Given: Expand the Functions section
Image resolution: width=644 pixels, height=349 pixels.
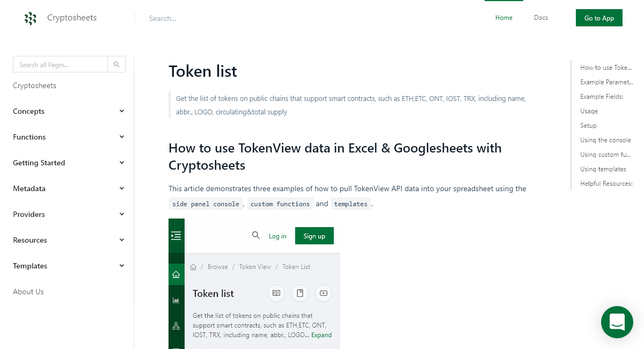Looking at the screenshot, I should (x=69, y=137).
